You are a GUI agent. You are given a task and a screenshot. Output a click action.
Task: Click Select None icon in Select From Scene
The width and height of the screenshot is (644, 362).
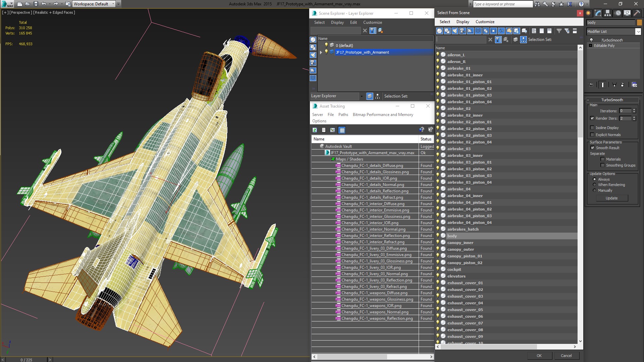point(542,31)
